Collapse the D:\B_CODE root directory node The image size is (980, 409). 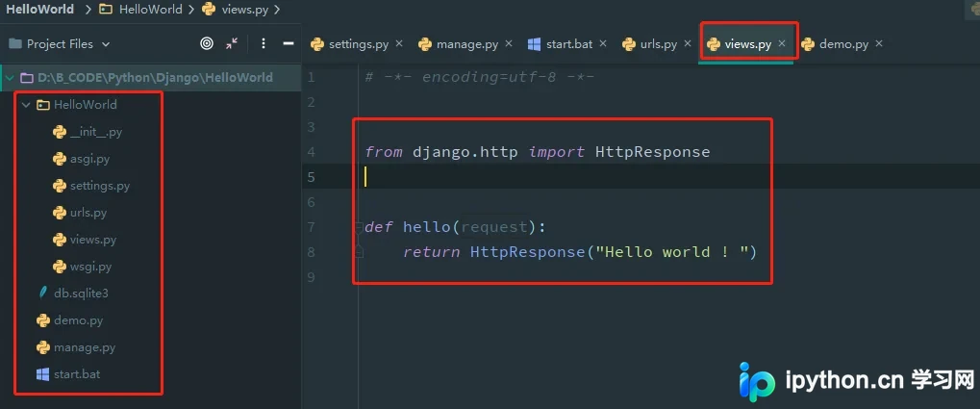(10, 78)
